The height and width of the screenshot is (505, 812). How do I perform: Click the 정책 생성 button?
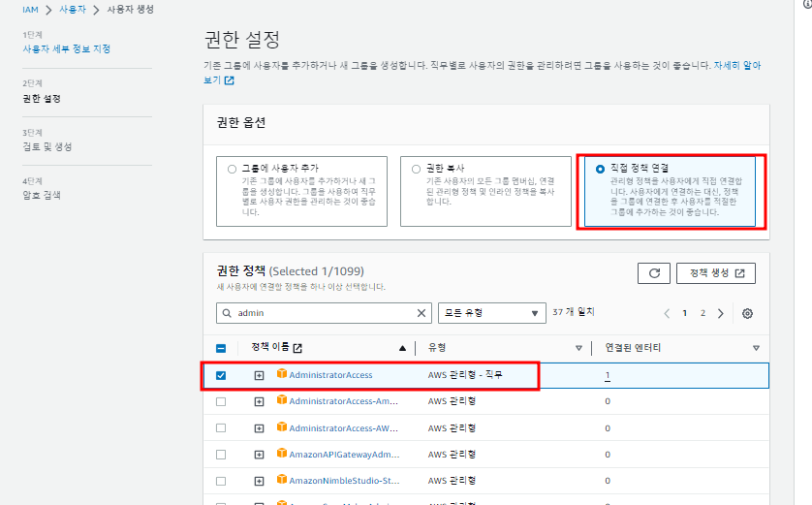(716, 273)
